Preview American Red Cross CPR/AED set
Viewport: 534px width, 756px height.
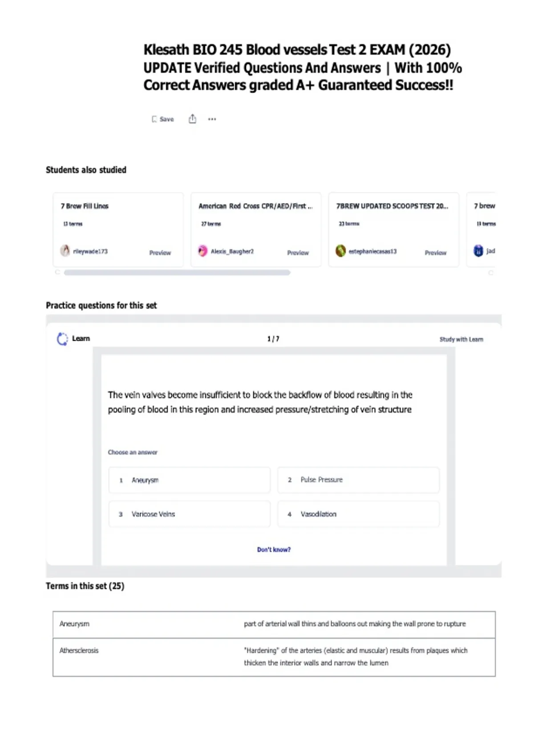[298, 253]
